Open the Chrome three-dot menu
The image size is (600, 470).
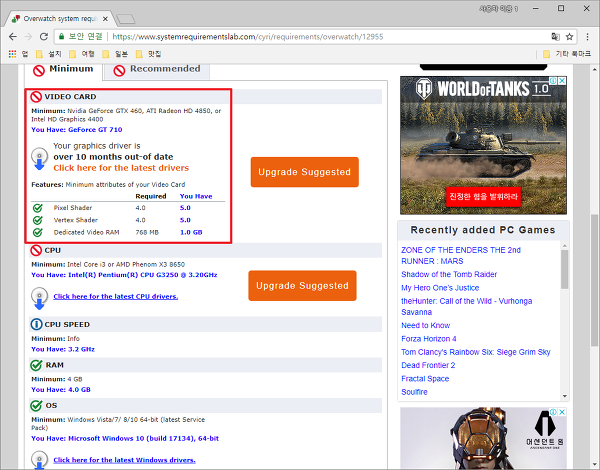[587, 37]
